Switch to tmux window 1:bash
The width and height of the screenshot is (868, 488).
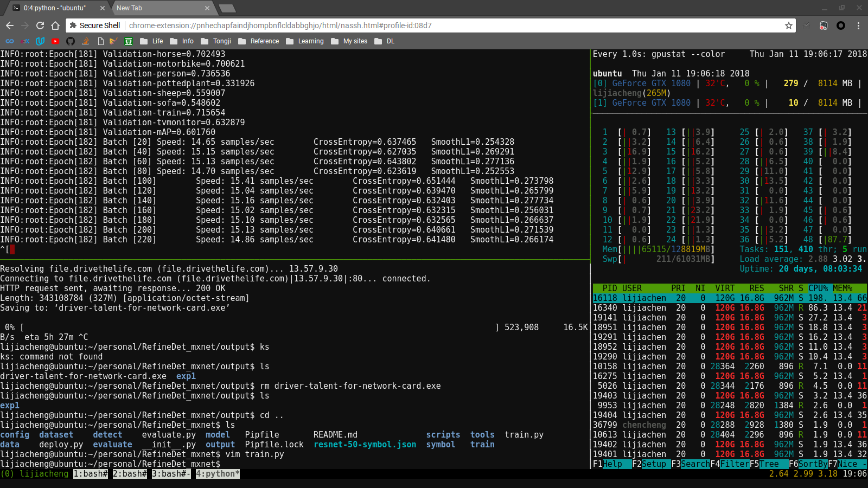click(x=91, y=474)
